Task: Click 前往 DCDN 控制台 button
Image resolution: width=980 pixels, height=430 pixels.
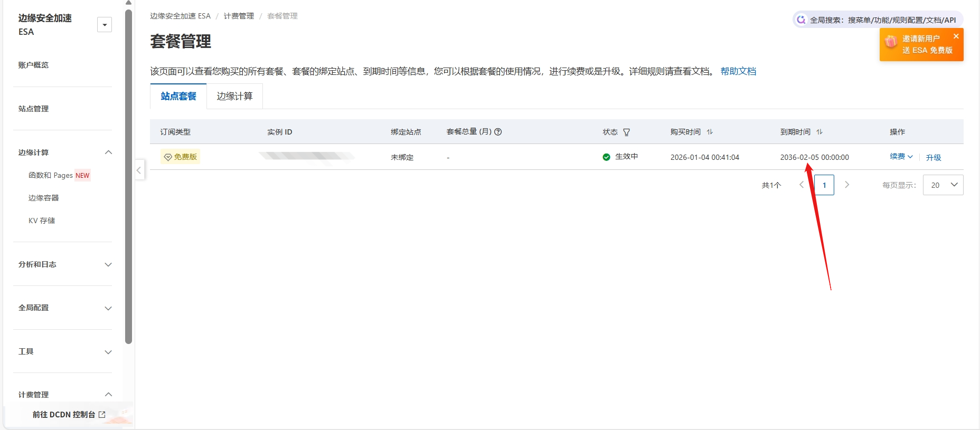Action: coord(69,415)
